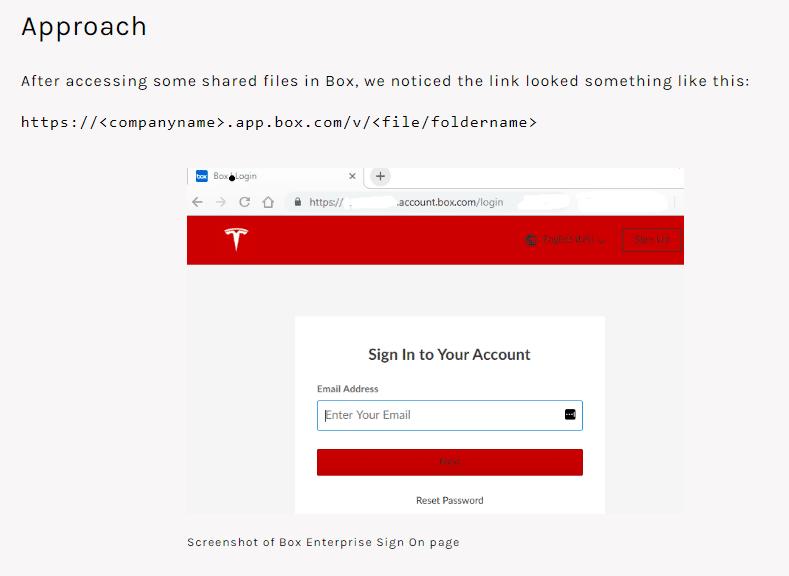Screen dimensions: 789x576
Task: Focus the Enter Your Email field
Action: coord(450,416)
